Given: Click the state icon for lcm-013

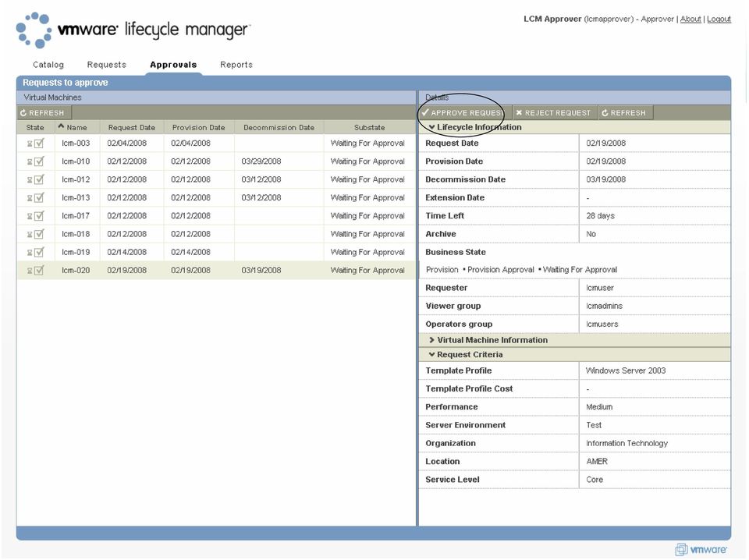Looking at the screenshot, I should click(x=35, y=197).
